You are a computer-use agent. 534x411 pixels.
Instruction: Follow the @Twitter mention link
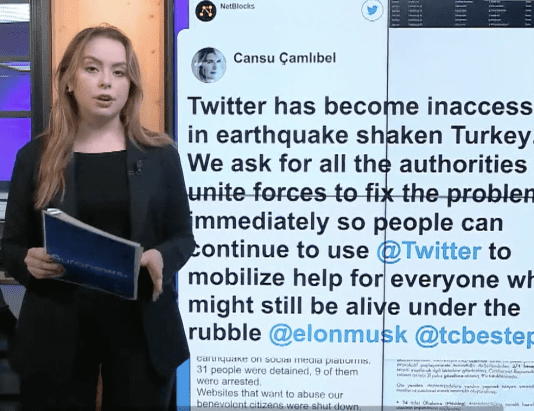coord(429,251)
